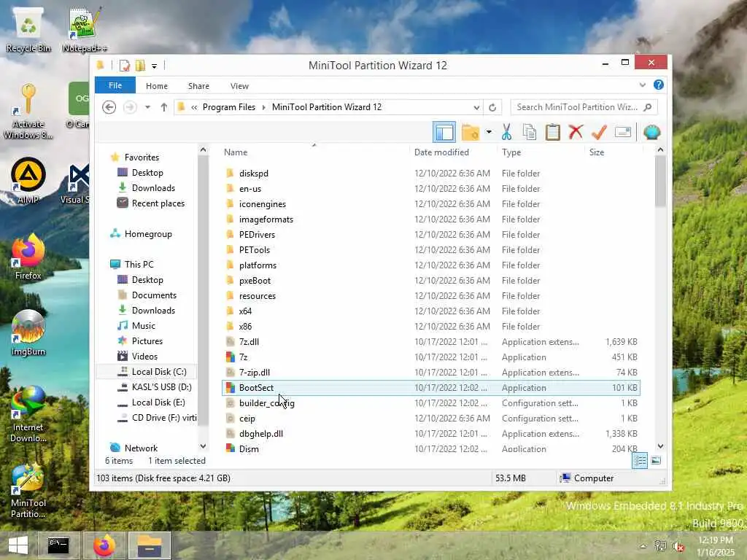Delete selected file with red X icon
This screenshot has height=560, width=747.
(x=576, y=132)
